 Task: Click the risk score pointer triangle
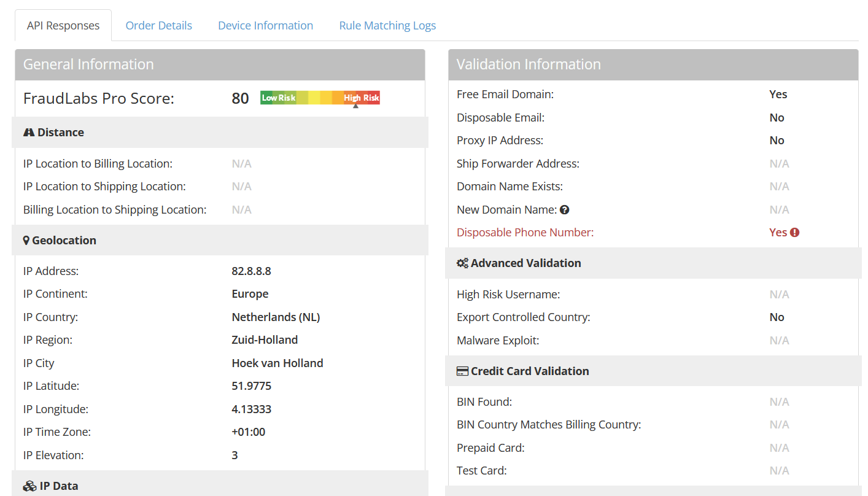click(x=355, y=106)
